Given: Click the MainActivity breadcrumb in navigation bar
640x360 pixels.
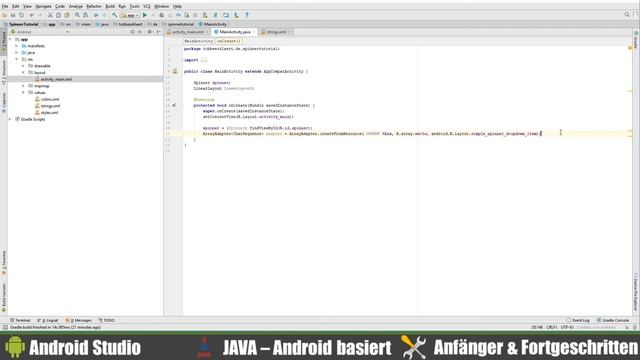Looking at the screenshot, I should 213,24.
